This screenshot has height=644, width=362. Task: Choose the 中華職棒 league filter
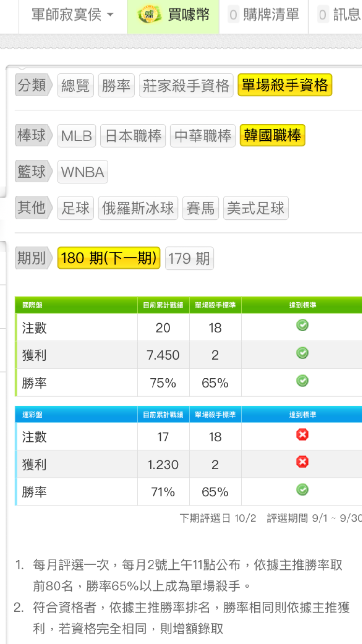tap(203, 136)
